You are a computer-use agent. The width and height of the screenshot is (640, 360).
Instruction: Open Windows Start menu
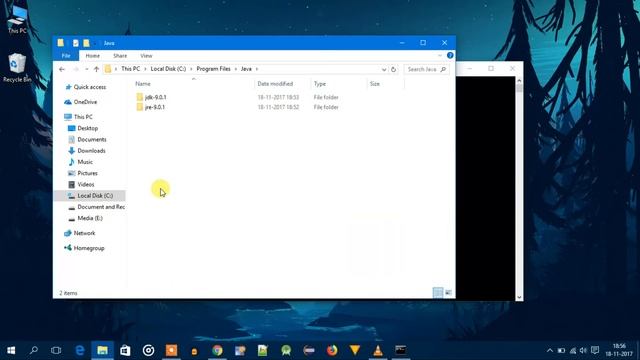click(11, 350)
